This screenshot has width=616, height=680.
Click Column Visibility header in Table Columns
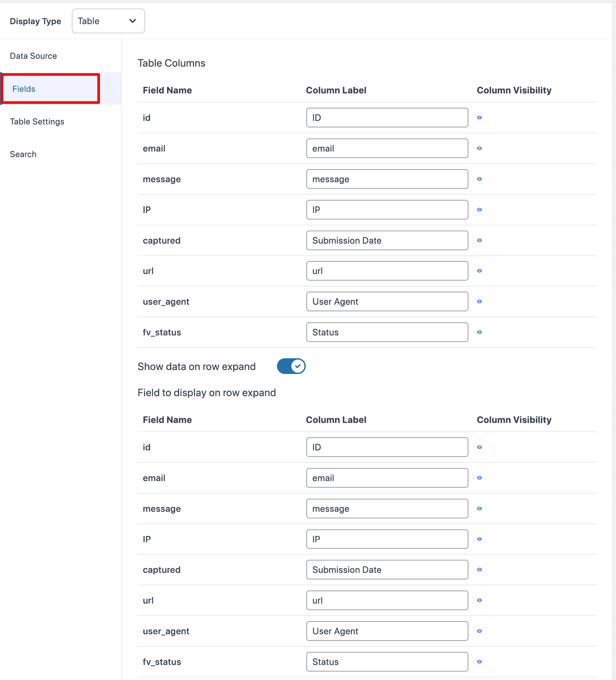pos(514,90)
